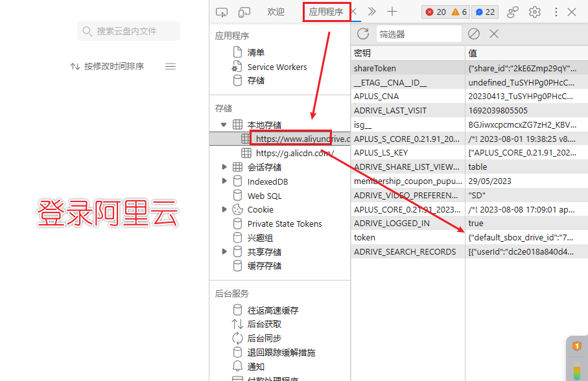Open DevTools settings gear
588x381 pixels.
coord(534,12)
